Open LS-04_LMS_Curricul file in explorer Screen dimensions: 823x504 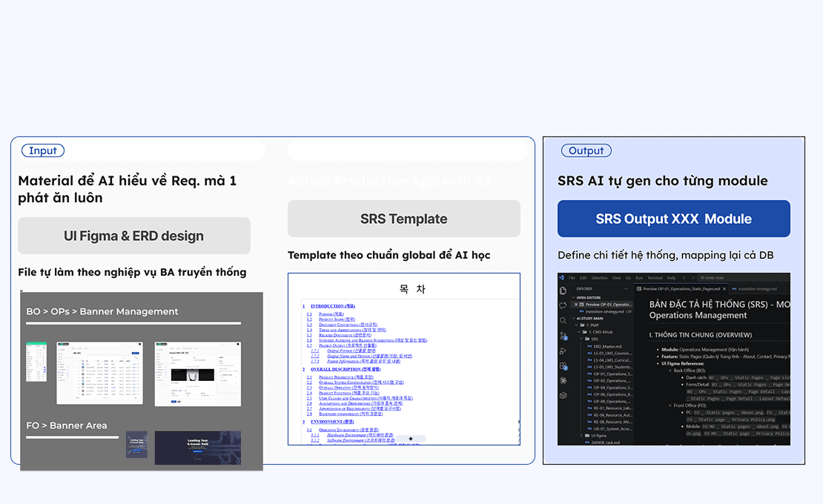point(609,359)
